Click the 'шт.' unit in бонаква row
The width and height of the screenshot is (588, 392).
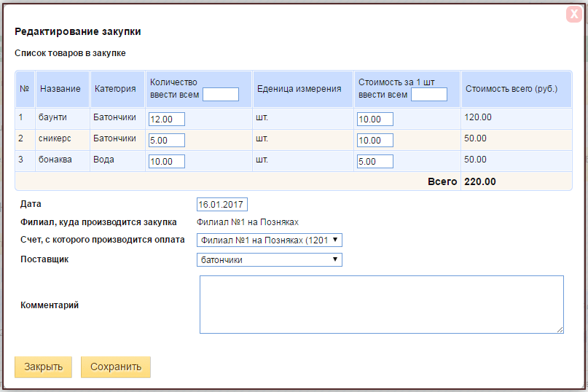point(262,160)
